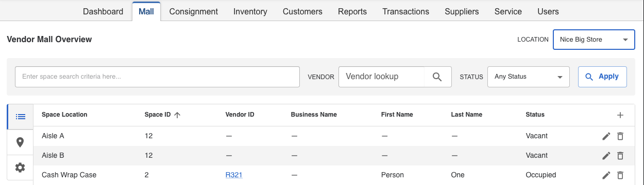The width and height of the screenshot is (644, 185).
Task: Select the Cash Wrap Case cell
Action: pyautogui.click(x=69, y=175)
